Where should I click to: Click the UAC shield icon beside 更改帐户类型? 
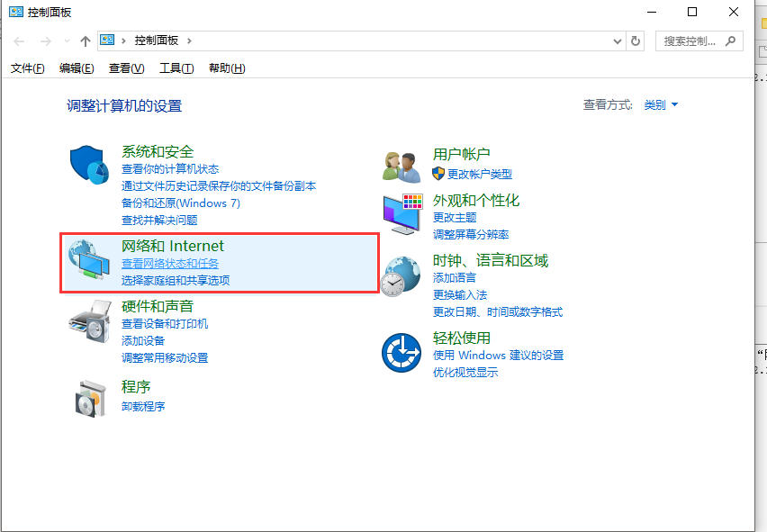(x=438, y=174)
